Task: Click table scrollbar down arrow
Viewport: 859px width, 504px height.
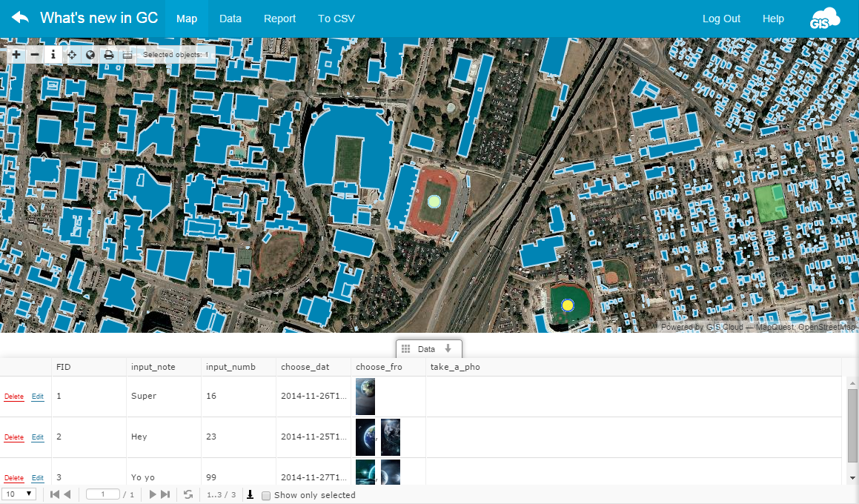Action: (852, 478)
